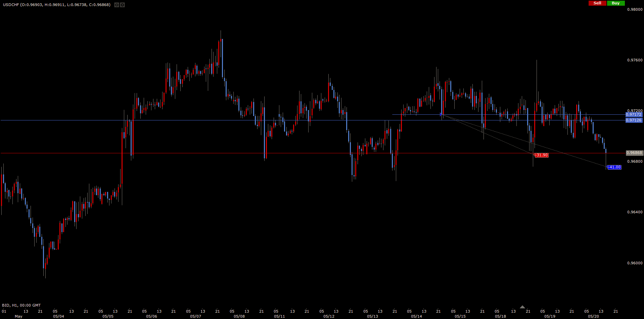This screenshot has width=644, height=319.
Task: Click the USDCHF OHLC title text
Action: 56,5
